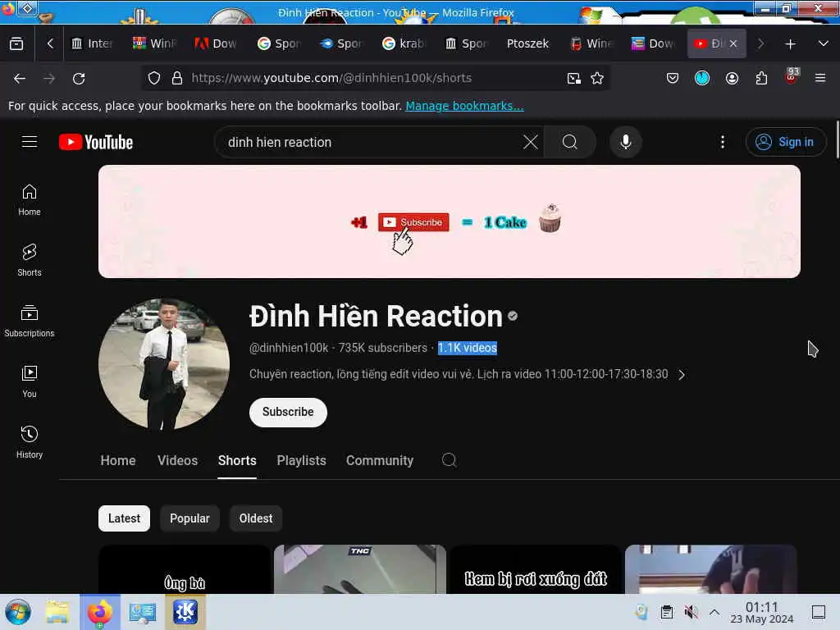840x630 pixels.
Task: Click the Sign in button
Action: (x=785, y=142)
